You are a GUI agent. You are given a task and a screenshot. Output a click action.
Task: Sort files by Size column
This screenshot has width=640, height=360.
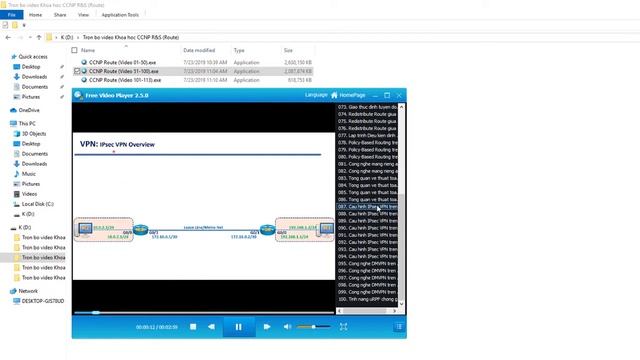point(288,50)
